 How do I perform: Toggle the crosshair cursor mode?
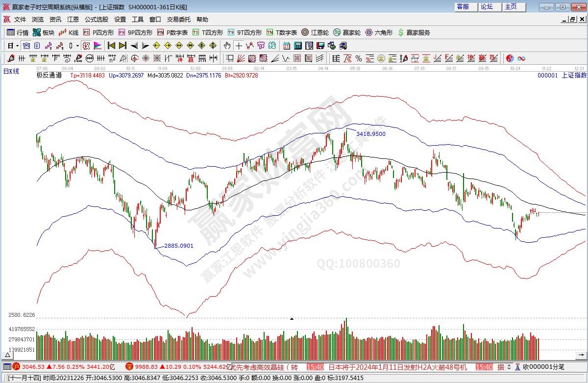239,46
